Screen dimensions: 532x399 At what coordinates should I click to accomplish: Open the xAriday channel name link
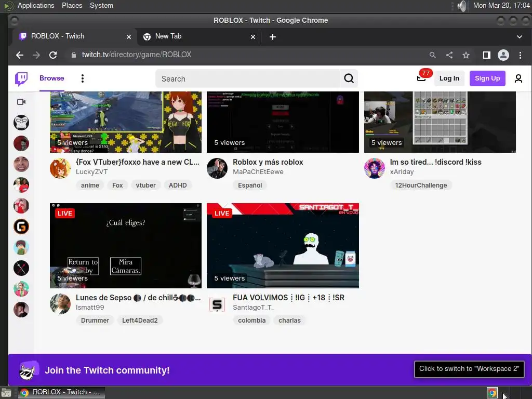coord(402,171)
